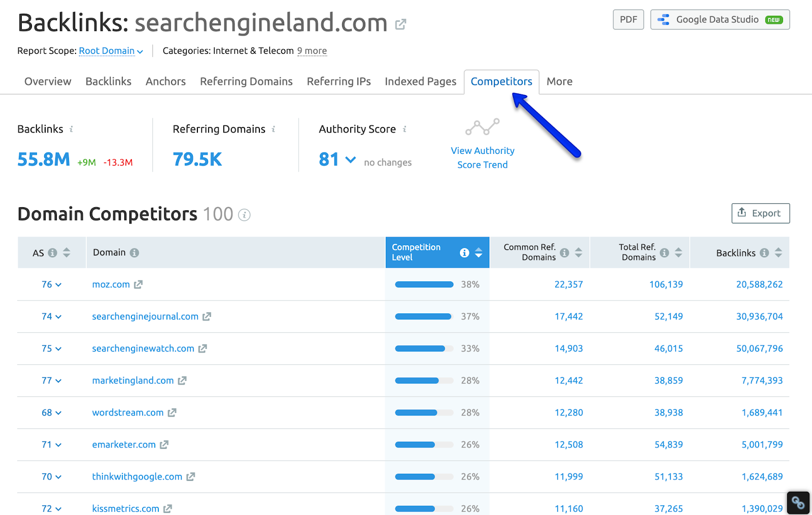This screenshot has height=515, width=812.
Task: Expand AS score 71 for emarketer.com
Action: coord(52,444)
